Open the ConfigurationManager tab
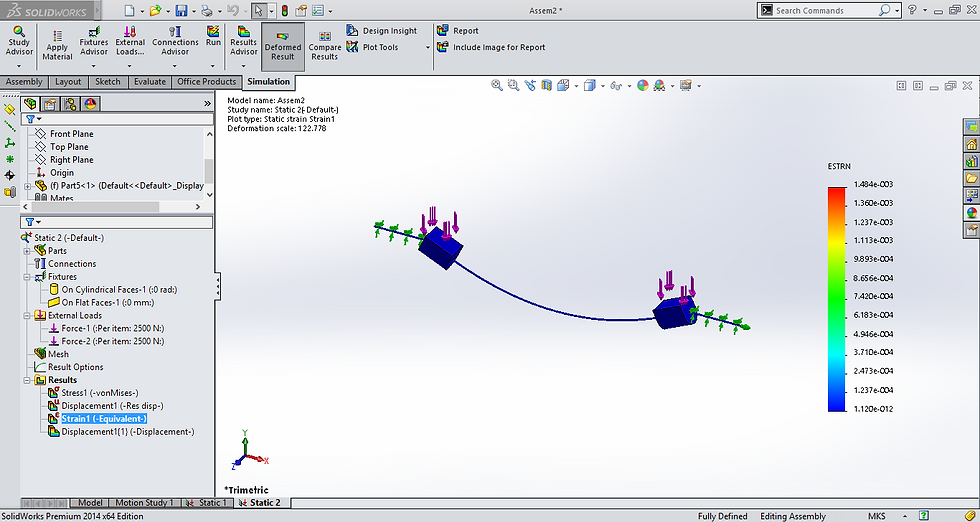 click(70, 104)
